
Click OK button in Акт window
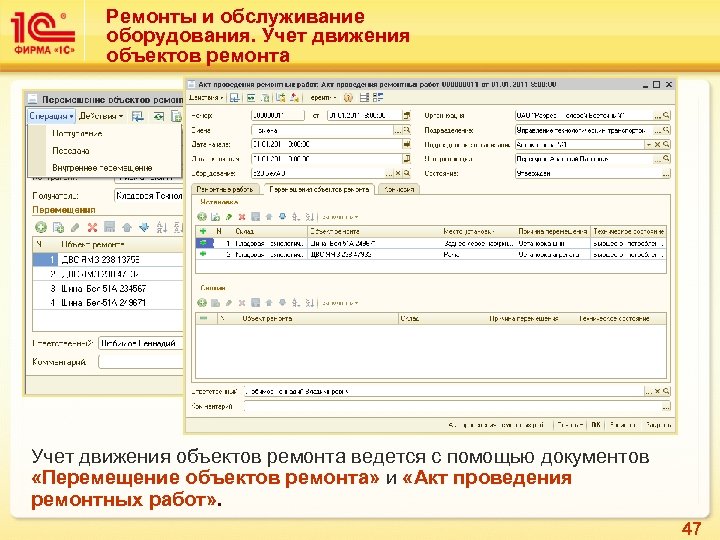point(596,425)
